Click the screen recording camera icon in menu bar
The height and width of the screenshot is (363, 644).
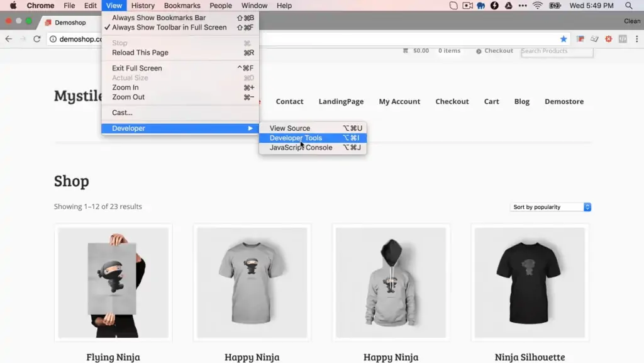[466, 5]
